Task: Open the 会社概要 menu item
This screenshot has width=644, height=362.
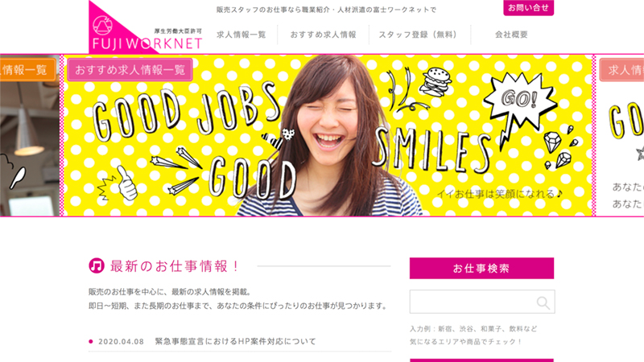Action: [511, 35]
